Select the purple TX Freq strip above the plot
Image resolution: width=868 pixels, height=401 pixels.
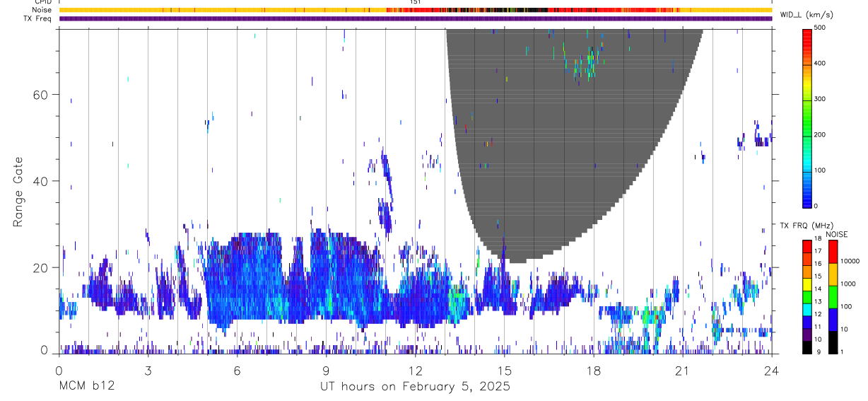(x=416, y=19)
